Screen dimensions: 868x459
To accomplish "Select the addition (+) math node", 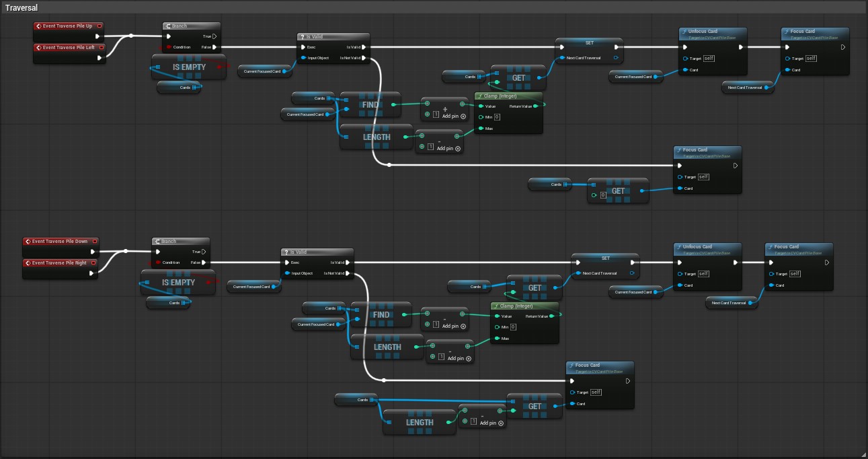I will (x=444, y=110).
